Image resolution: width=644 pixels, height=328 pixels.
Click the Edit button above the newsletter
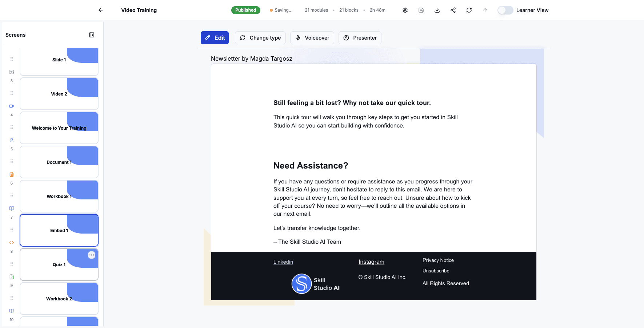(215, 38)
